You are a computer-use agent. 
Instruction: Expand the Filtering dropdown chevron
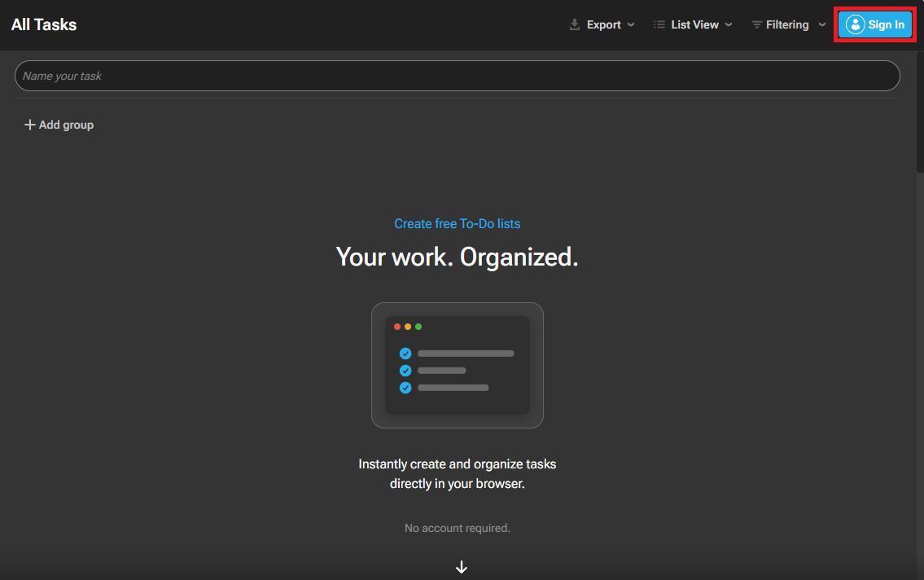(x=821, y=24)
